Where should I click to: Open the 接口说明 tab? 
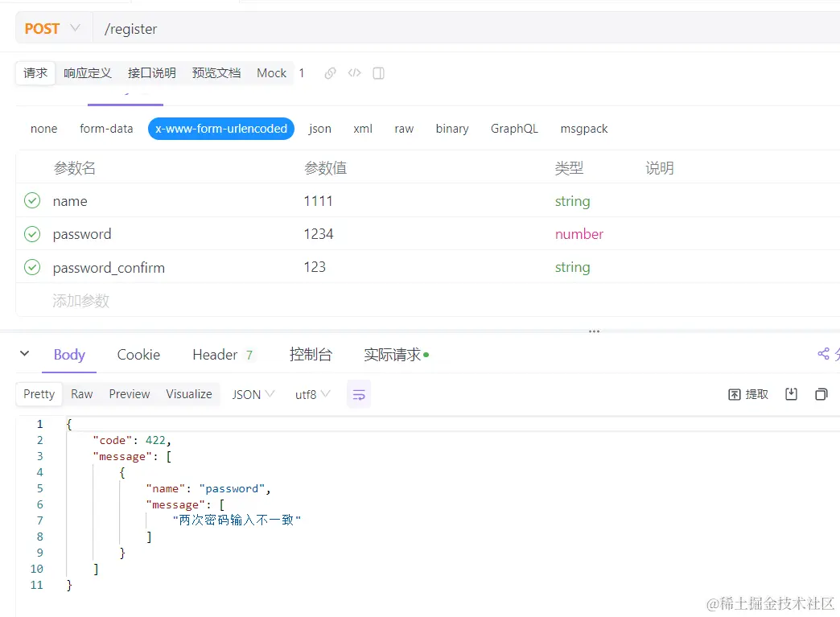(151, 73)
